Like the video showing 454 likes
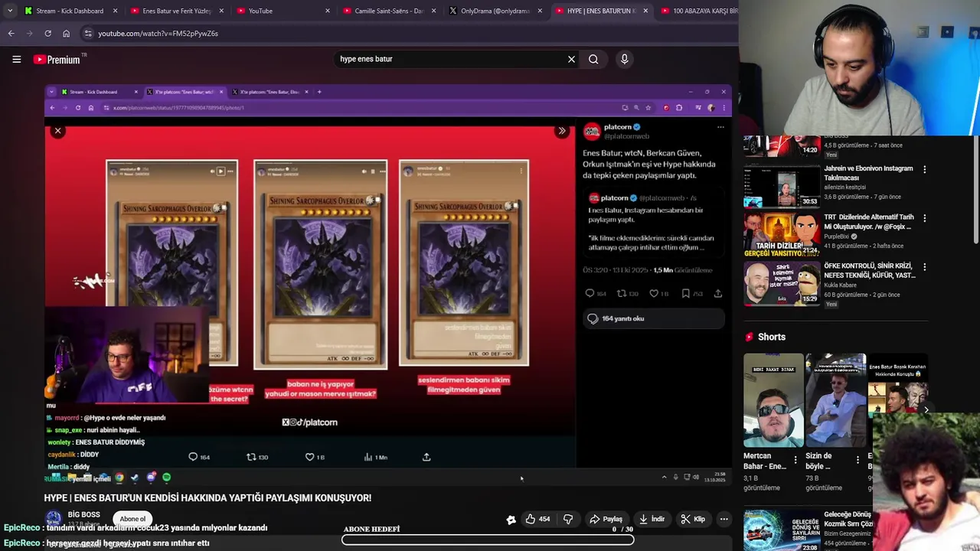980x551 pixels. pos(537,519)
